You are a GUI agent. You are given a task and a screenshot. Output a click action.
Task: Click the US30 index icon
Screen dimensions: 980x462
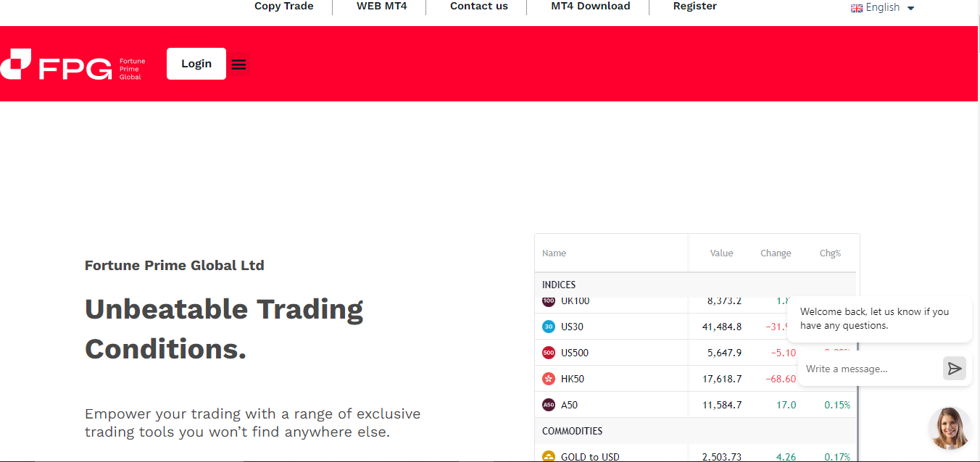tap(549, 327)
